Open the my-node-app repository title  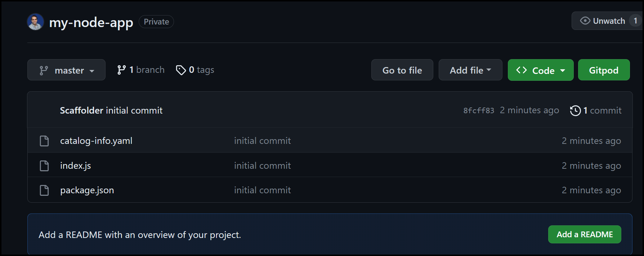(x=91, y=22)
